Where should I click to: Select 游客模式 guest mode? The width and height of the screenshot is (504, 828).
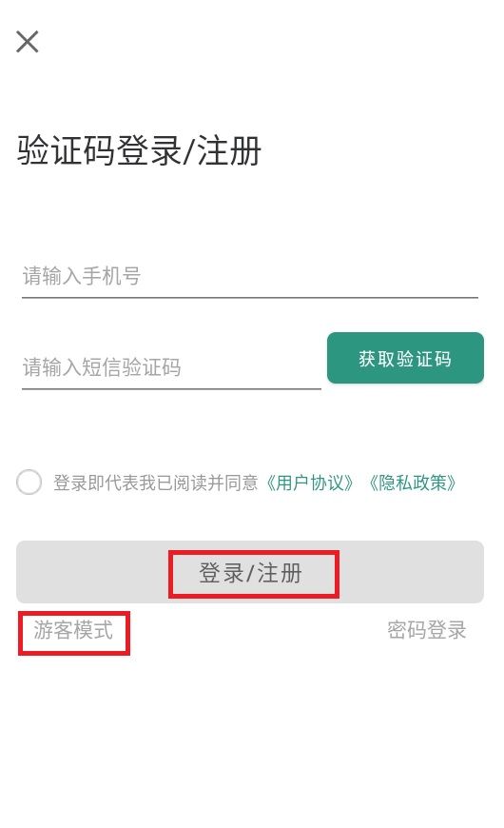coord(73,630)
